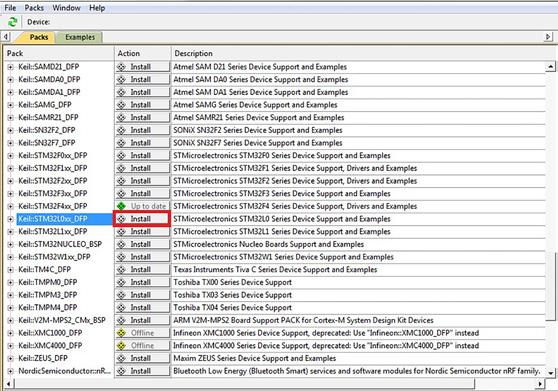Select the Keil::TM4C_DFP pack row
Screen dimensions: 558x391
(x=44, y=270)
